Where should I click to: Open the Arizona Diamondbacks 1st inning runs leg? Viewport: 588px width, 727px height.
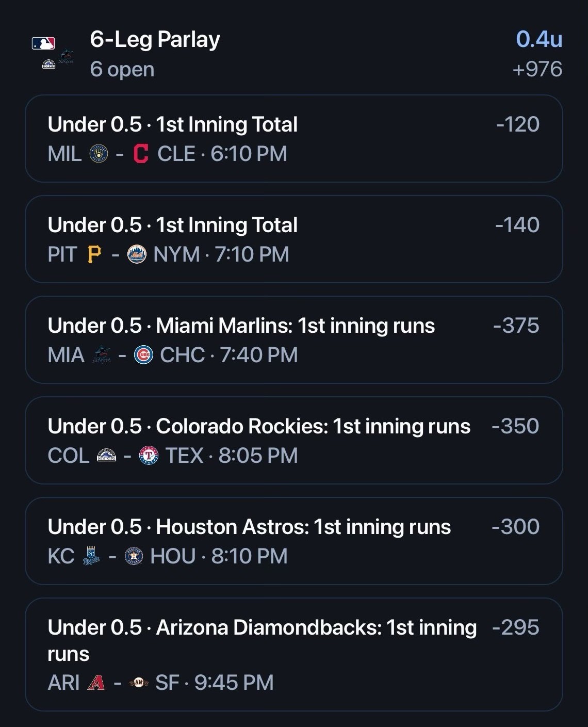click(294, 654)
